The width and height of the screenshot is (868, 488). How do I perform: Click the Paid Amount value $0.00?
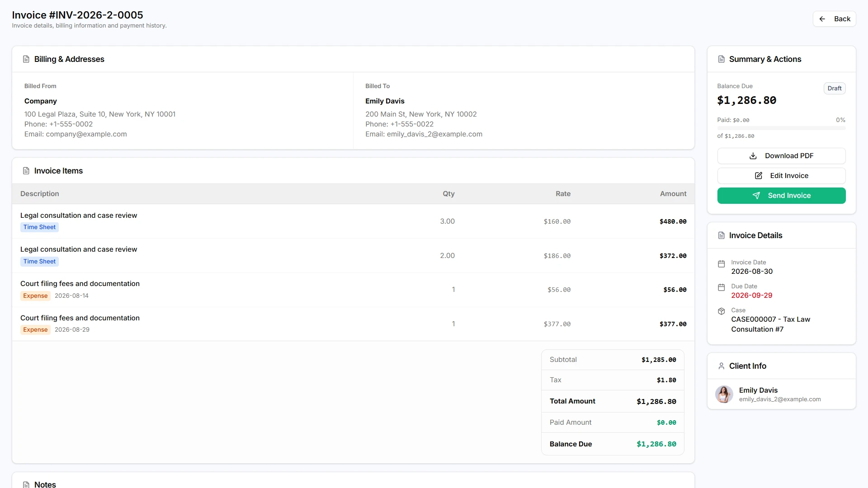point(666,423)
